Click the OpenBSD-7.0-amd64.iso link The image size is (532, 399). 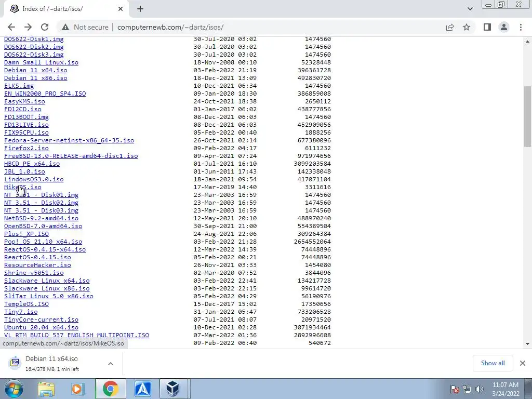pyautogui.click(x=43, y=227)
